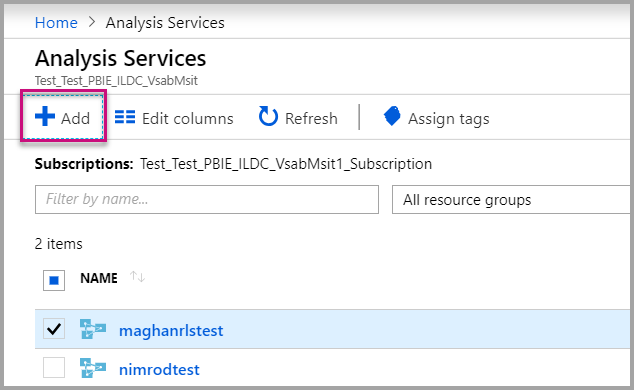Click the Assign tags tag icon

(x=392, y=116)
